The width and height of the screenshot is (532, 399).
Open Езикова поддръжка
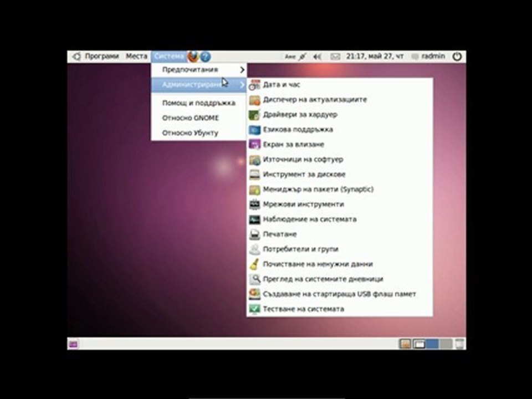(x=340, y=130)
